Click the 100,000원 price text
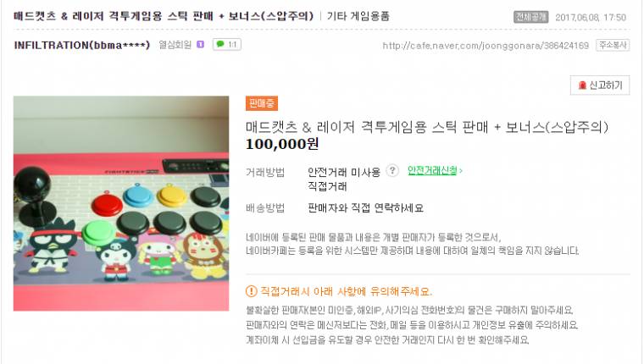Screen dimensions: 644x364 (x=282, y=144)
